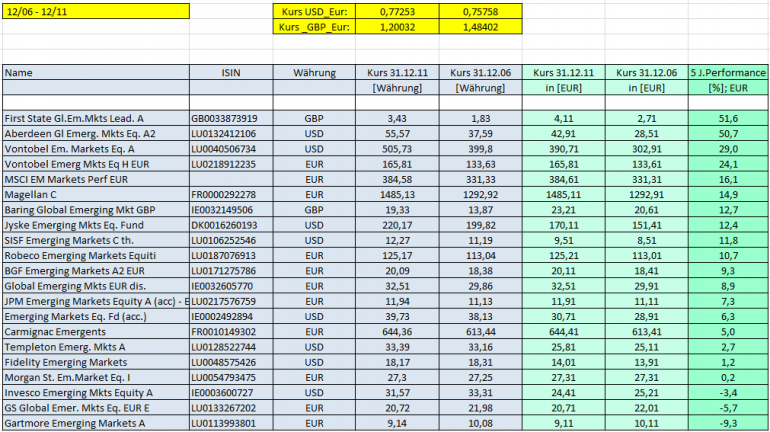Image resolution: width=770 pixels, height=432 pixels.
Task: Click the 'Kurs _GBP_Eur:' label cell
Action: [x=314, y=27]
